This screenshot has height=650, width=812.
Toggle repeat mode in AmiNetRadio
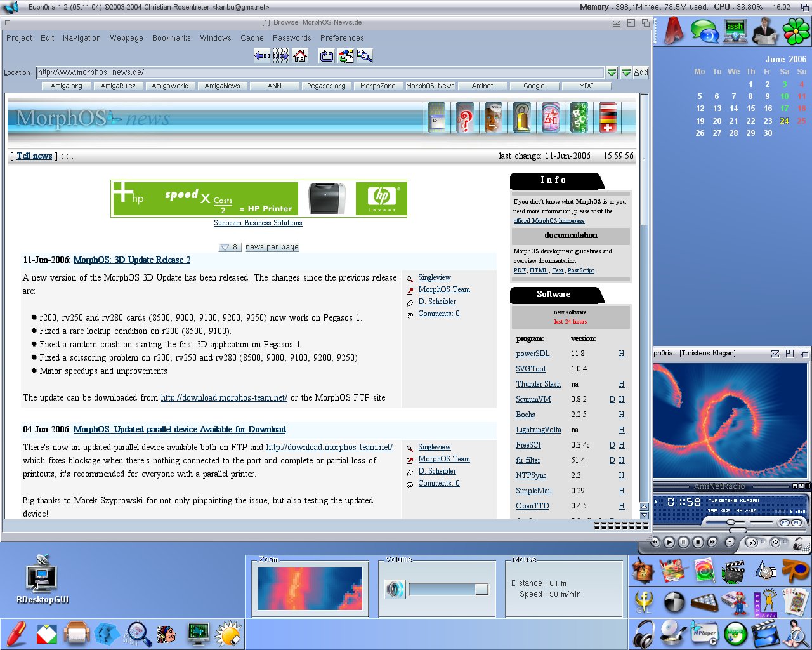(x=776, y=543)
